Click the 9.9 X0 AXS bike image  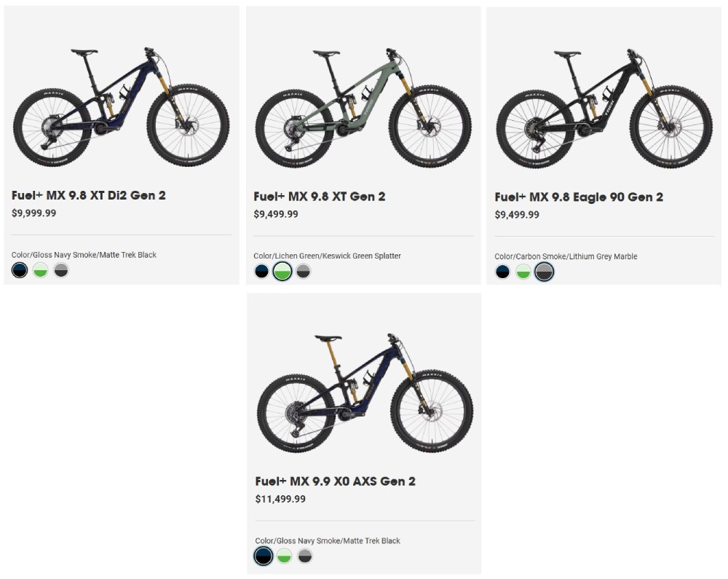point(365,392)
